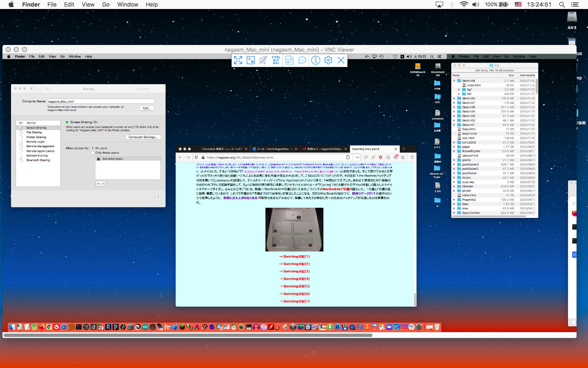The height and width of the screenshot is (368, 588).
Task: Expand the SuperCollider folder
Action: 454,213
